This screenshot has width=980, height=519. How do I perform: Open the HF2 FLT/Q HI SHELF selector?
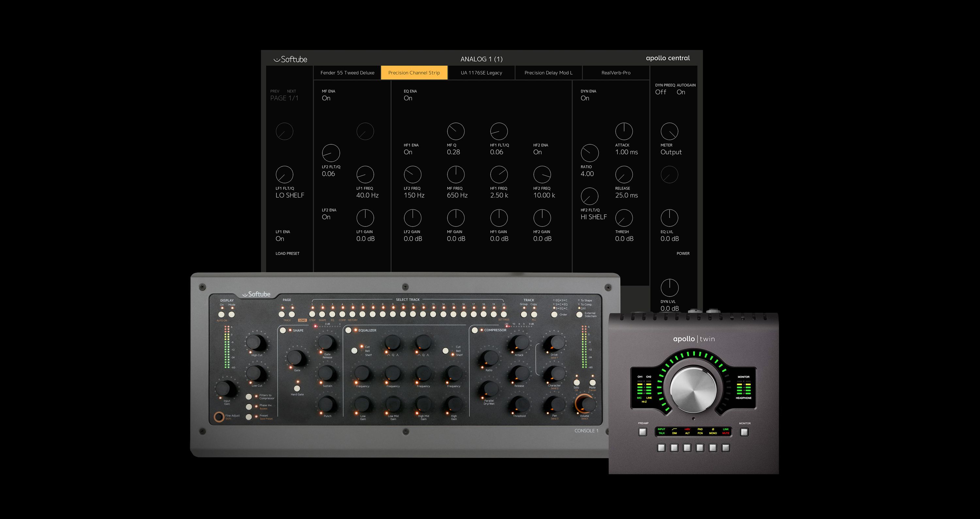pos(594,217)
